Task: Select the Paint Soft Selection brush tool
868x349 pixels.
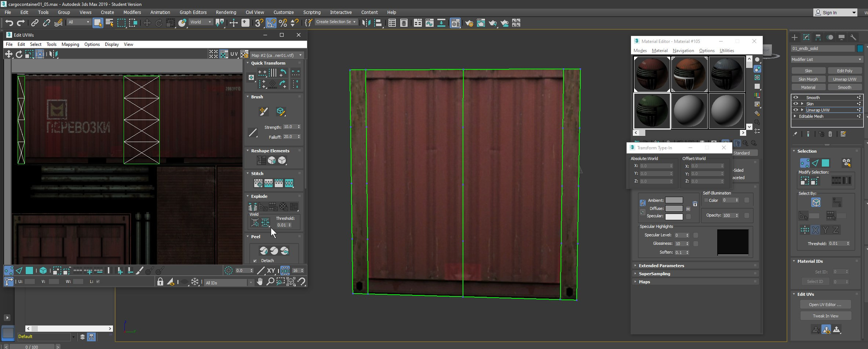Action: click(281, 112)
